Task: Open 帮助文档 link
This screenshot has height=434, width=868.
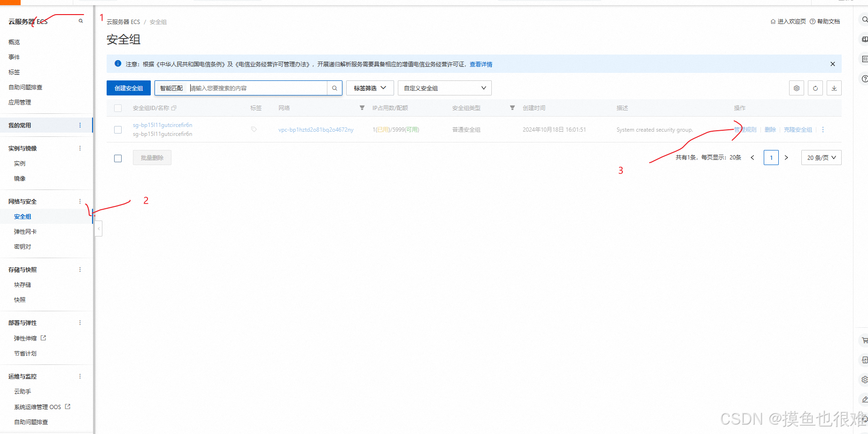Action: (829, 22)
